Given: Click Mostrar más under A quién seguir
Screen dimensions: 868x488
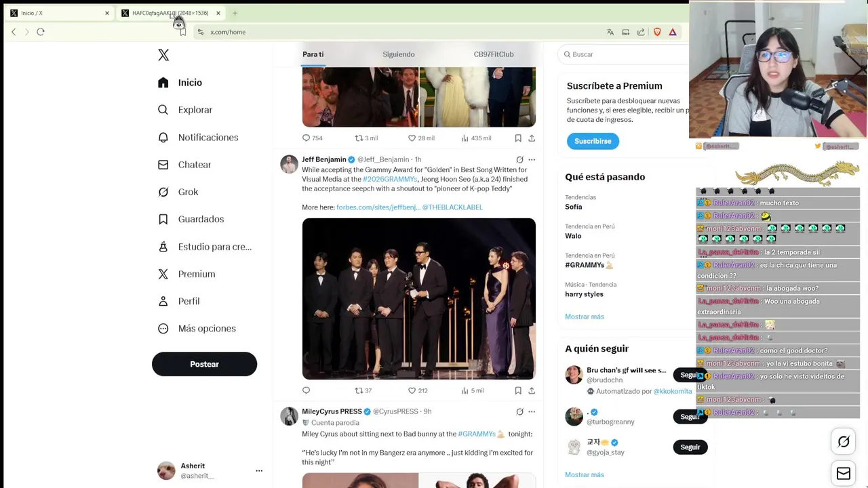Looking at the screenshot, I should pyautogui.click(x=585, y=474).
